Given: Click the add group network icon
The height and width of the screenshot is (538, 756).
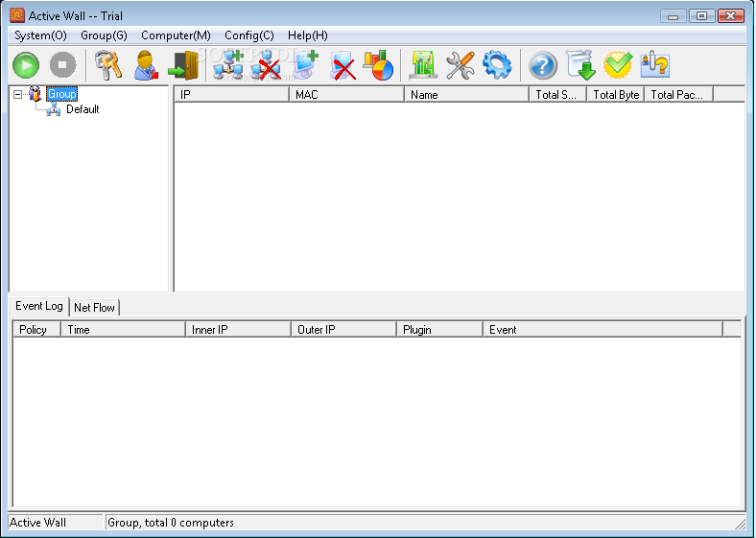Looking at the screenshot, I should coord(228,65).
